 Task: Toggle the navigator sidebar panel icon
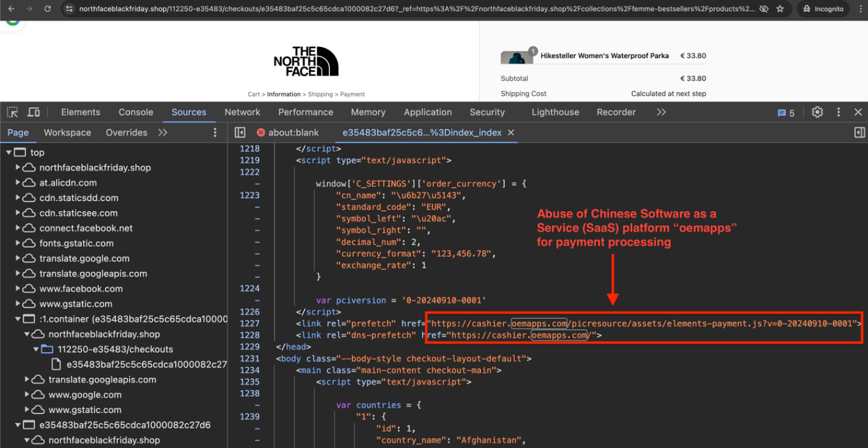coord(240,132)
